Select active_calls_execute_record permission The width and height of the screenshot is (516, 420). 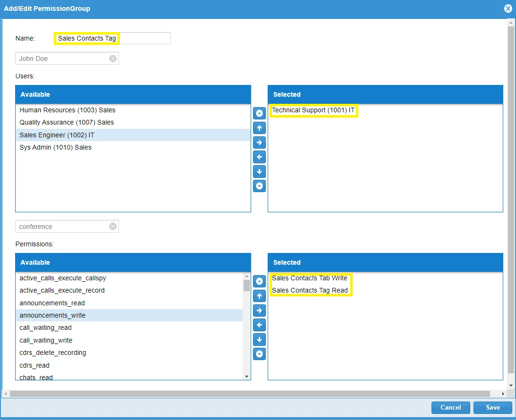129,290
